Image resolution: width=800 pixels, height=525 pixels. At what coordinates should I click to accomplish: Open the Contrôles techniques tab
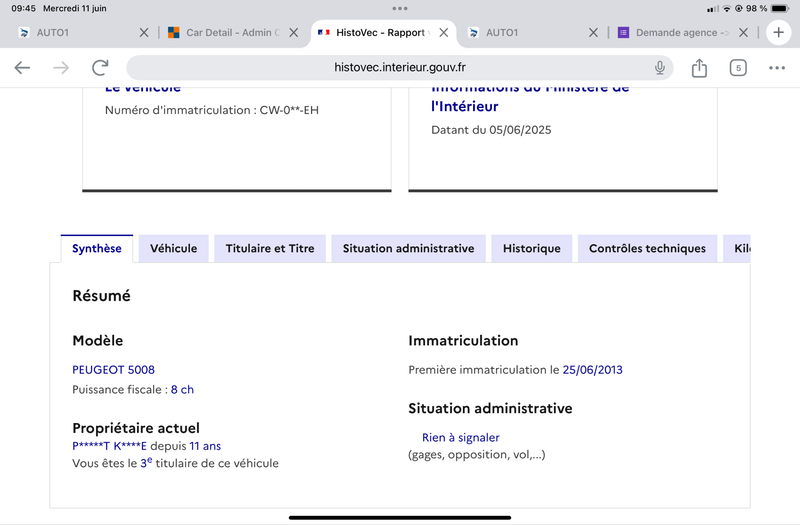pyautogui.click(x=647, y=248)
